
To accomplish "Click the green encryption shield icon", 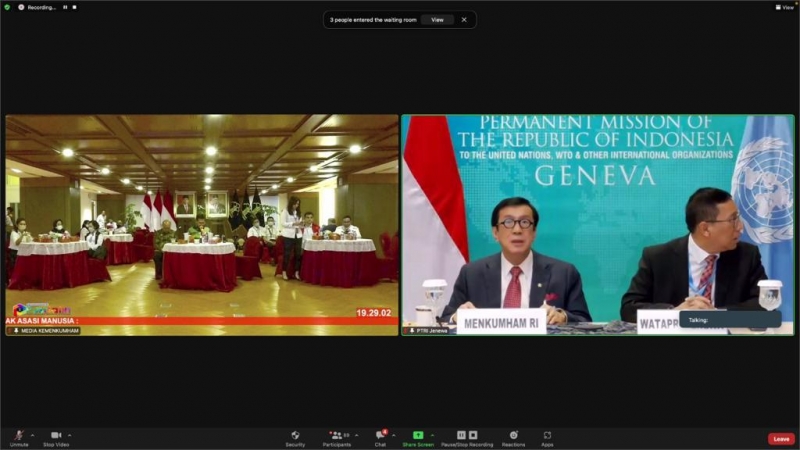I will click(7, 7).
